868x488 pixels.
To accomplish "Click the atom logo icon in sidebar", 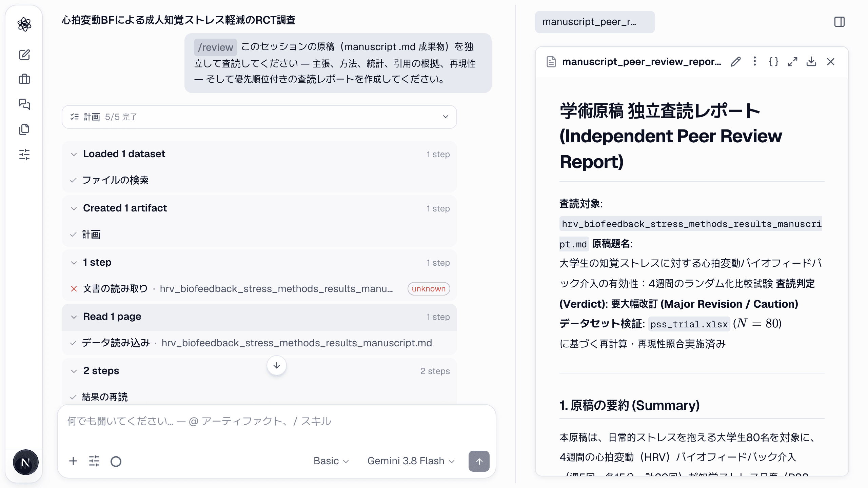I will pos(24,24).
